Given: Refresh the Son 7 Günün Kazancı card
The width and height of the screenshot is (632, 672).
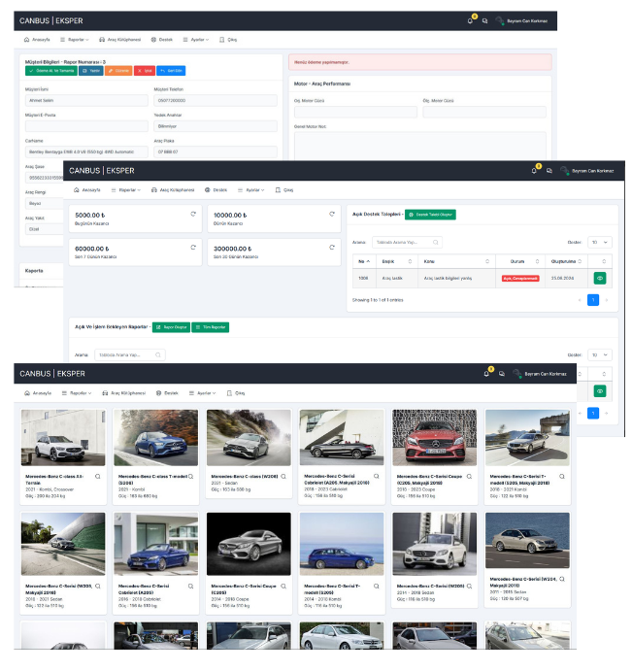Looking at the screenshot, I should (x=193, y=248).
